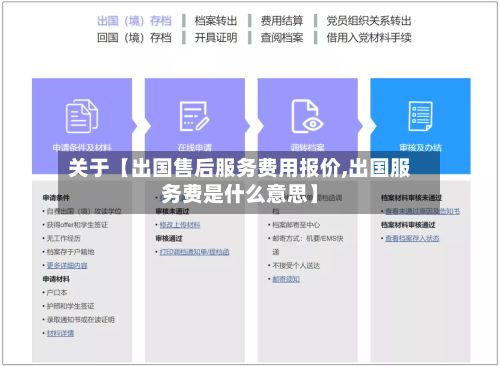Click the 户口本 item
The height and width of the screenshot is (366, 500).
[57, 293]
